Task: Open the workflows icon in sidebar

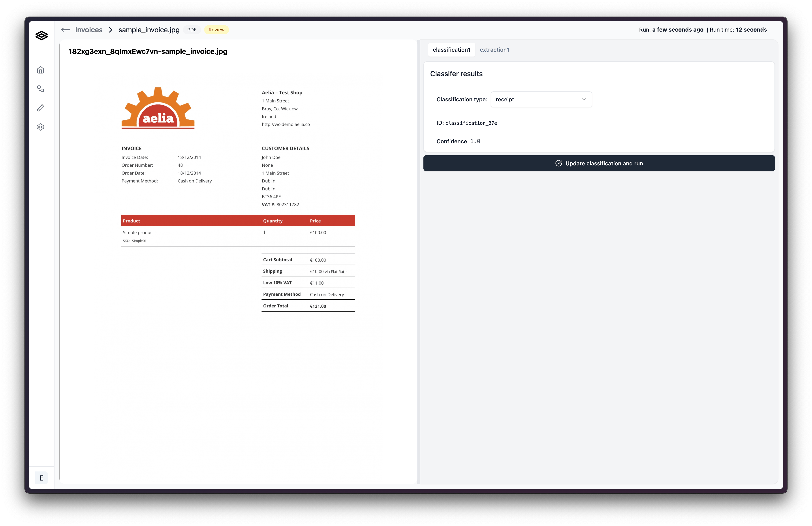Action: (41, 89)
